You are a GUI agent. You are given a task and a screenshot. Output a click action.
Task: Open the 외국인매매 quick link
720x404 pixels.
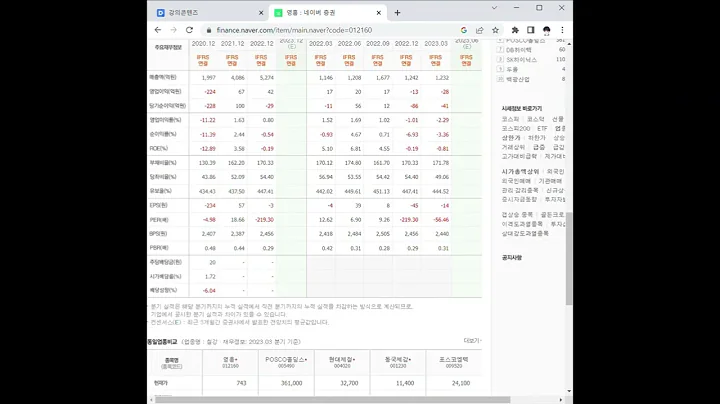tap(516, 181)
